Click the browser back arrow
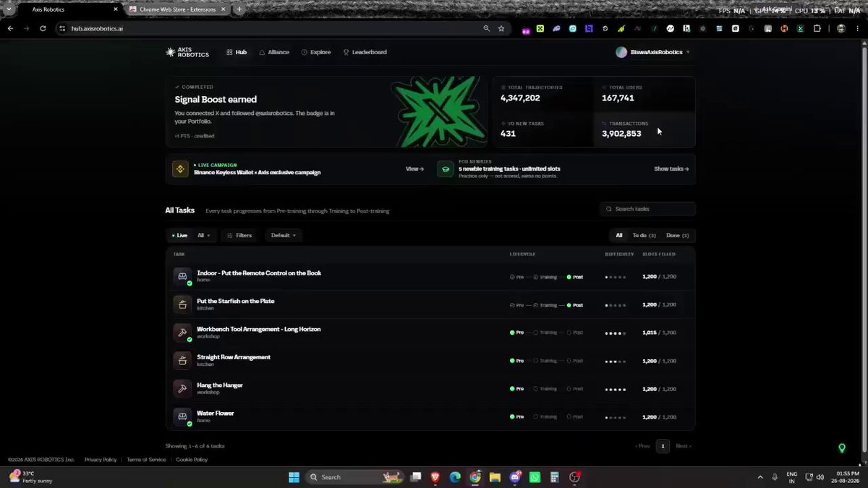This screenshot has width=868, height=488. click(x=10, y=28)
